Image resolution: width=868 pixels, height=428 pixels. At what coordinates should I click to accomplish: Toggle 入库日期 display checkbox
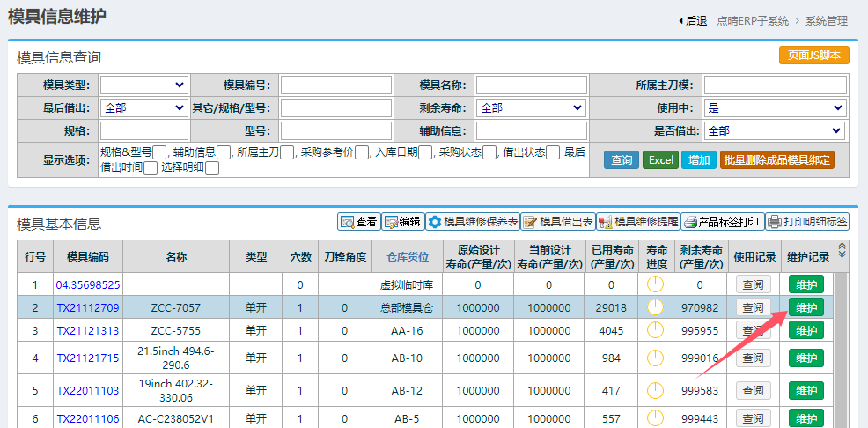coord(425,152)
